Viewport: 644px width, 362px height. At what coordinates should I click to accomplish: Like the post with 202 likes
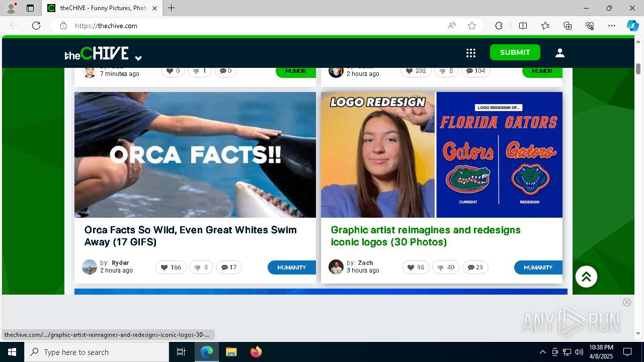tap(416, 71)
